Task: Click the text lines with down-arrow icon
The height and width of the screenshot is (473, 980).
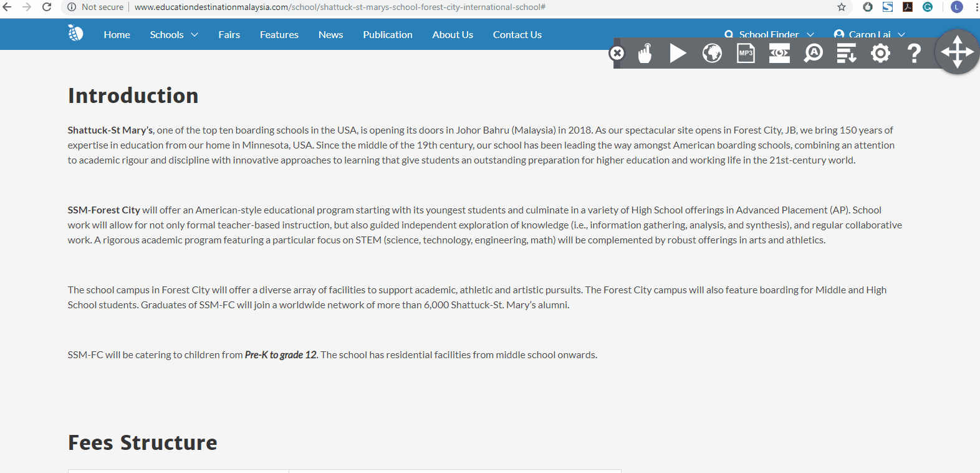Action: [x=846, y=54]
